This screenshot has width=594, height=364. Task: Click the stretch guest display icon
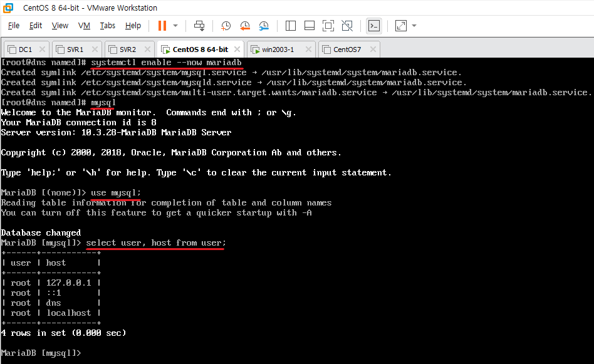point(401,26)
